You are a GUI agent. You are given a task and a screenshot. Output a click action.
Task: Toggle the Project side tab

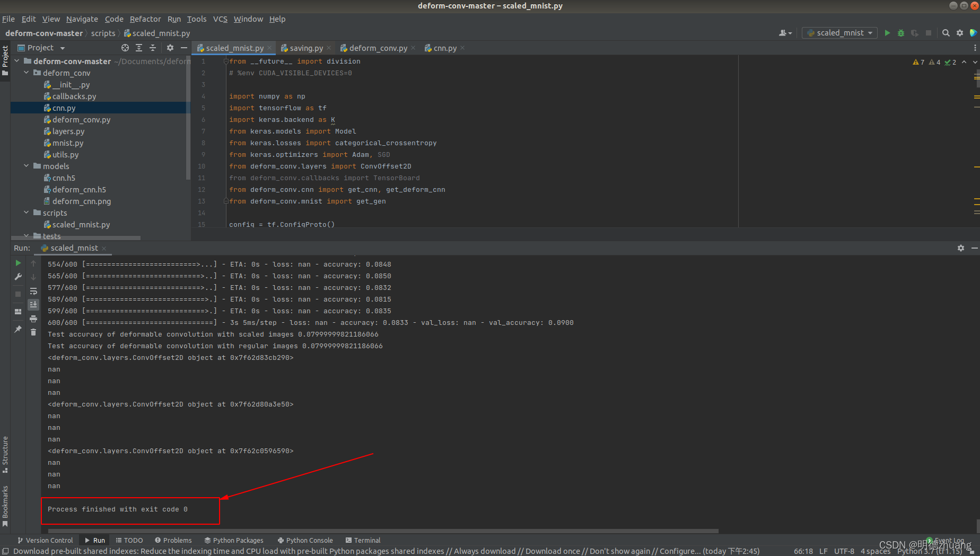coord(5,60)
